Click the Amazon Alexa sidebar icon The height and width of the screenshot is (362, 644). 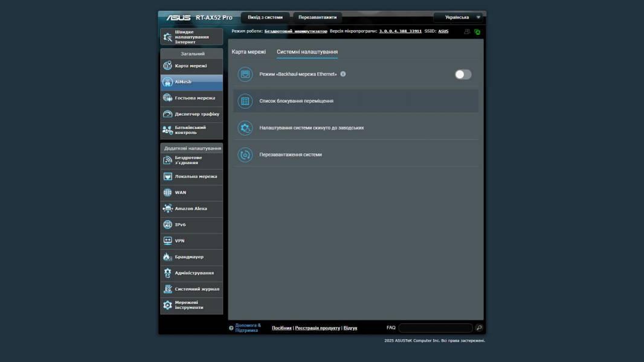[x=167, y=209]
